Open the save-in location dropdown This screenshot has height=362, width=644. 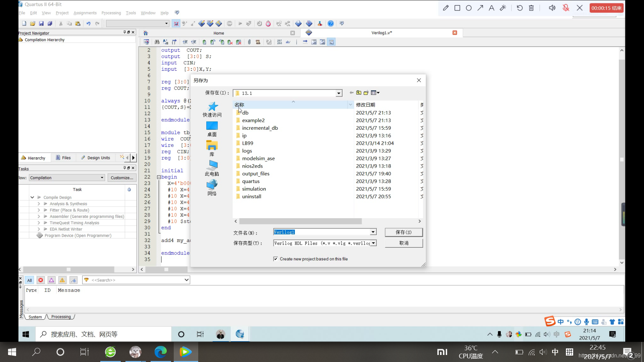(339, 93)
